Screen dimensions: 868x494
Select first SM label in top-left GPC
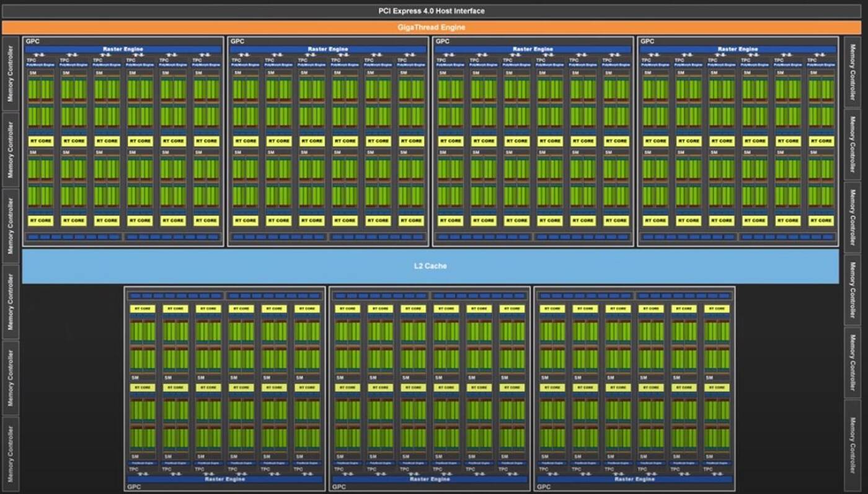[32, 73]
